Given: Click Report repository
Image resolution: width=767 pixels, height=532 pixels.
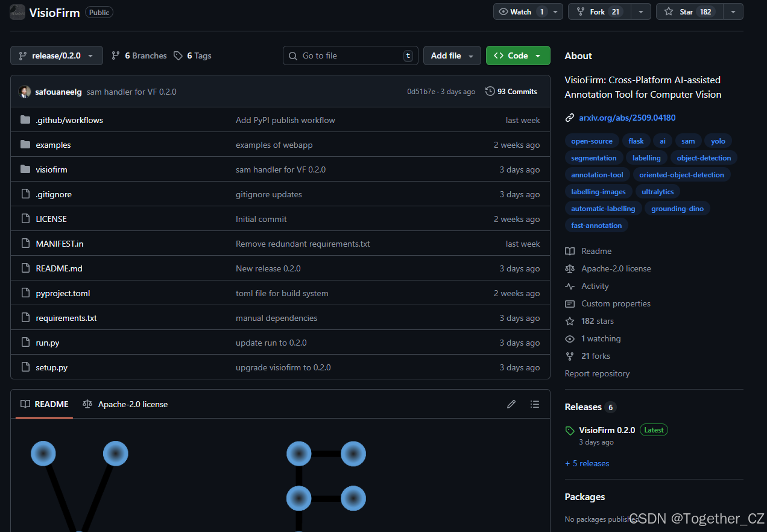Looking at the screenshot, I should pyautogui.click(x=597, y=373).
